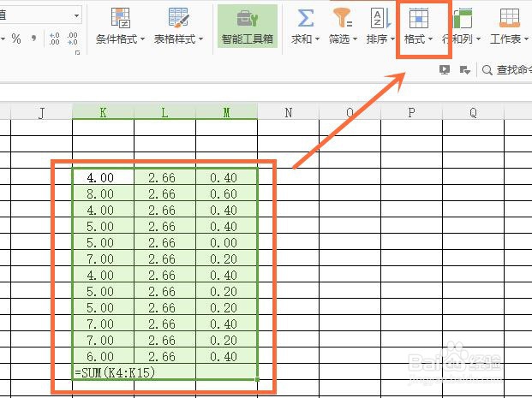The image size is (532, 398).
Task: Click cell with value 0.00 in column M
Action: coord(227,242)
